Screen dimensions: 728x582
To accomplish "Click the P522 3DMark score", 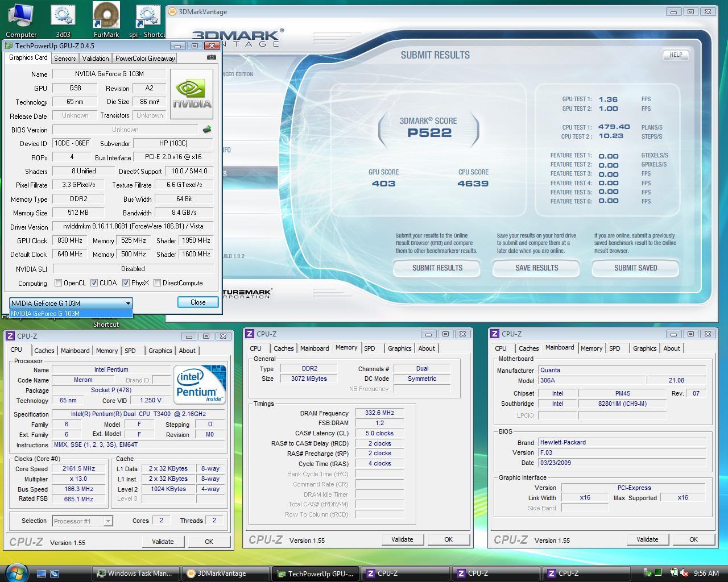I will pyautogui.click(x=429, y=133).
